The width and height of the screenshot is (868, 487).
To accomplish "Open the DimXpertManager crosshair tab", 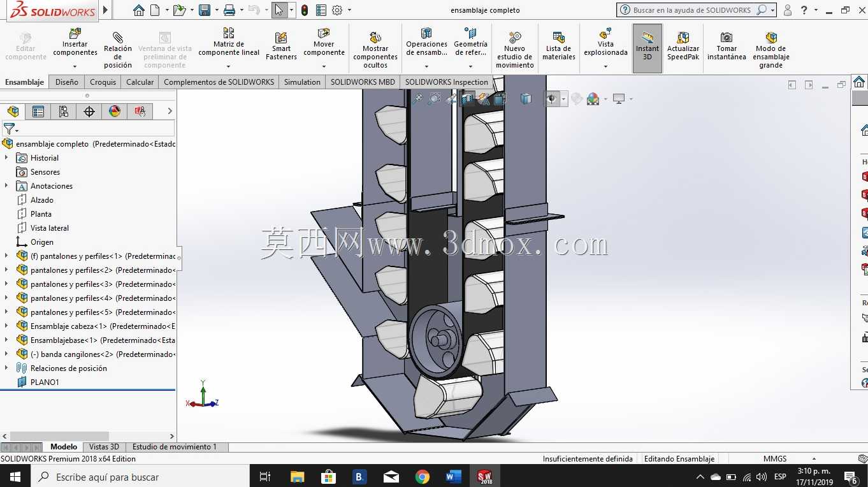I will point(89,112).
